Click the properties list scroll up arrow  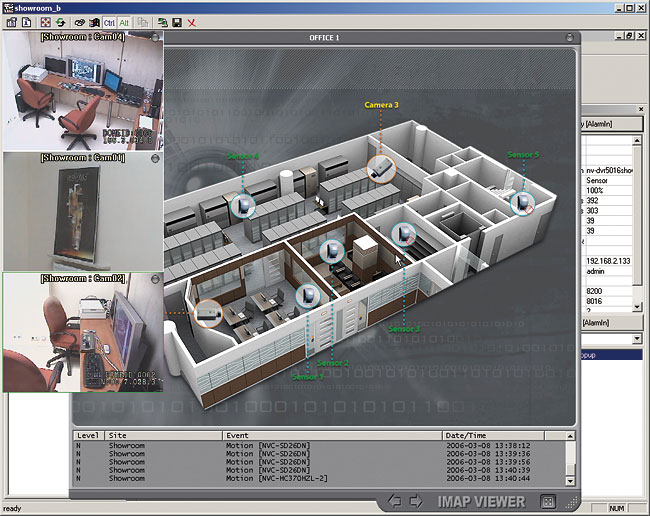[637, 141]
